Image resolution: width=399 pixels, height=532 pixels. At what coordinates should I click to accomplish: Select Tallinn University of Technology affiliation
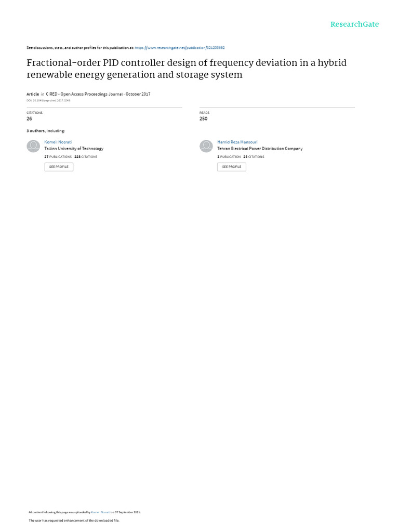click(74, 149)
